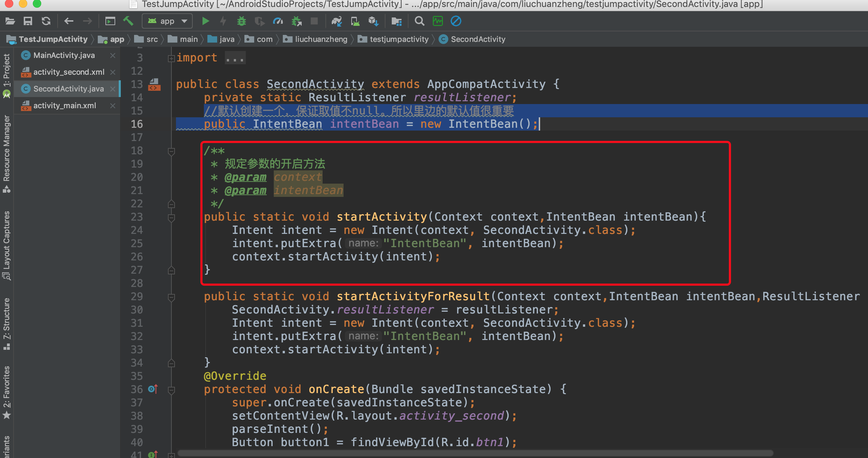Close the activity_second.xml tab
The image size is (868, 458).
pos(113,72)
